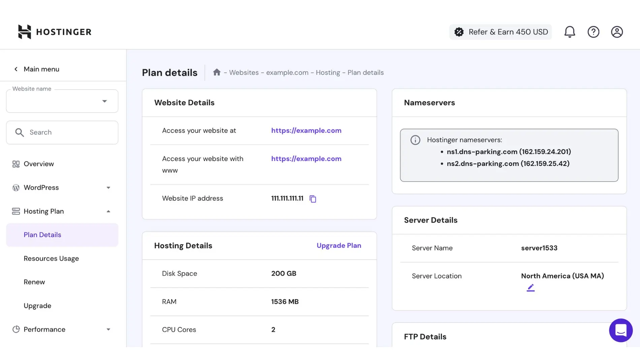Edit the server location with the pencil icon
This screenshot has width=640, height=364.
coord(531,288)
